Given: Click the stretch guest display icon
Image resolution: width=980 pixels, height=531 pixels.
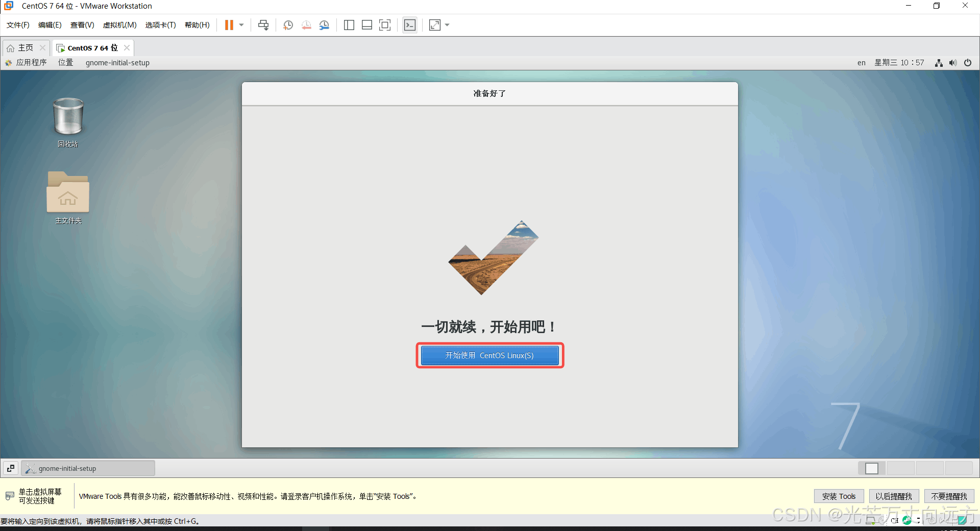Looking at the screenshot, I should coord(435,25).
